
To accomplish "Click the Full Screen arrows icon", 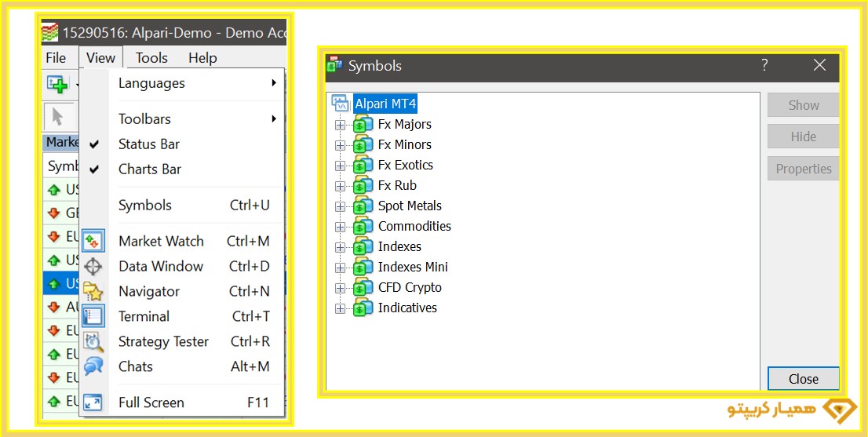I will tap(93, 402).
